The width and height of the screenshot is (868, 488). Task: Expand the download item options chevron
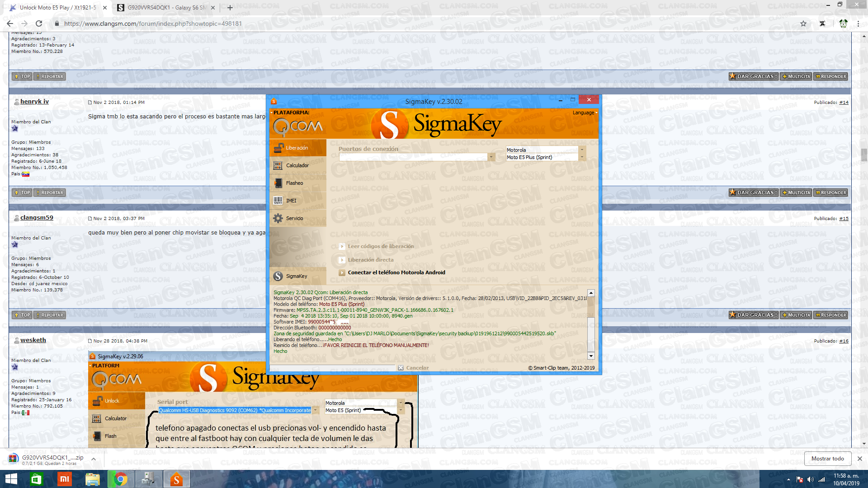94,459
